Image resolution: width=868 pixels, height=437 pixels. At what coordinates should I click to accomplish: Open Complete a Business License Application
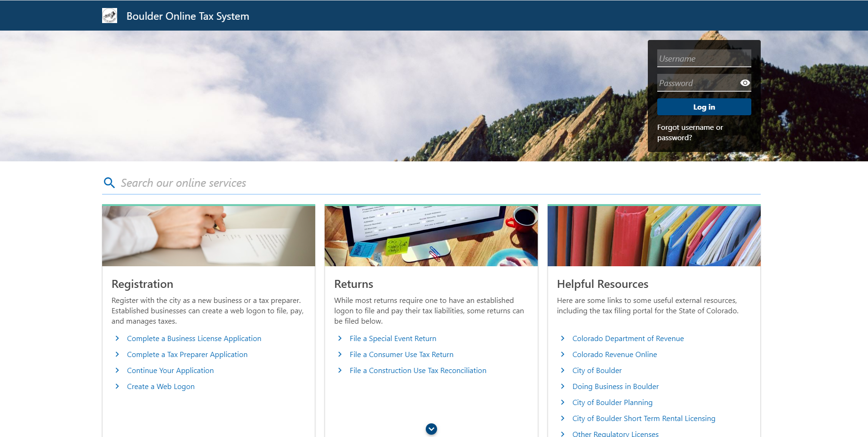(x=194, y=339)
